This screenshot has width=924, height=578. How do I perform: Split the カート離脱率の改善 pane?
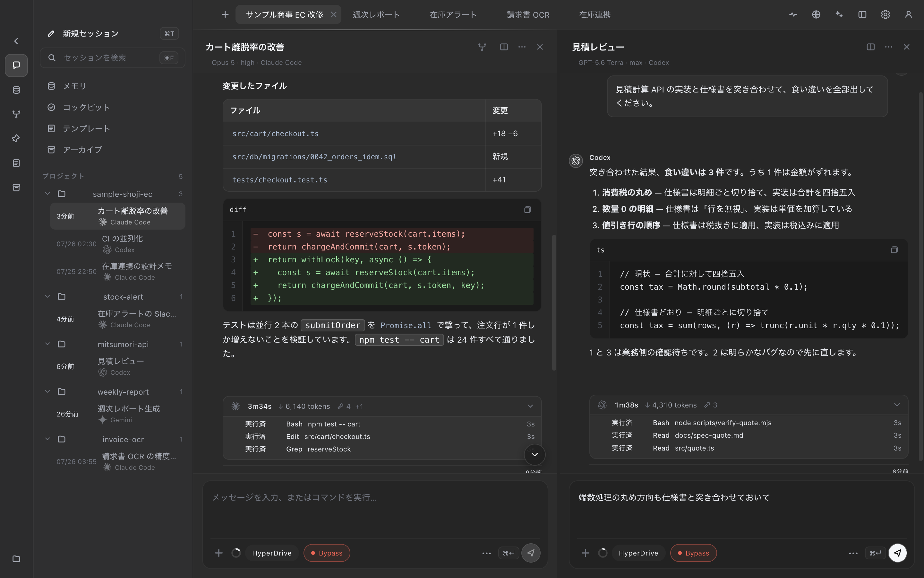coord(504,47)
